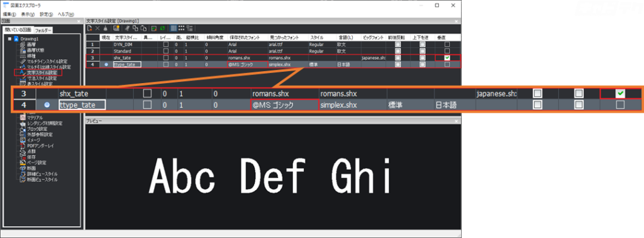
Task: Sort by 見つかったフォント column header
Action: pyautogui.click(x=288, y=38)
